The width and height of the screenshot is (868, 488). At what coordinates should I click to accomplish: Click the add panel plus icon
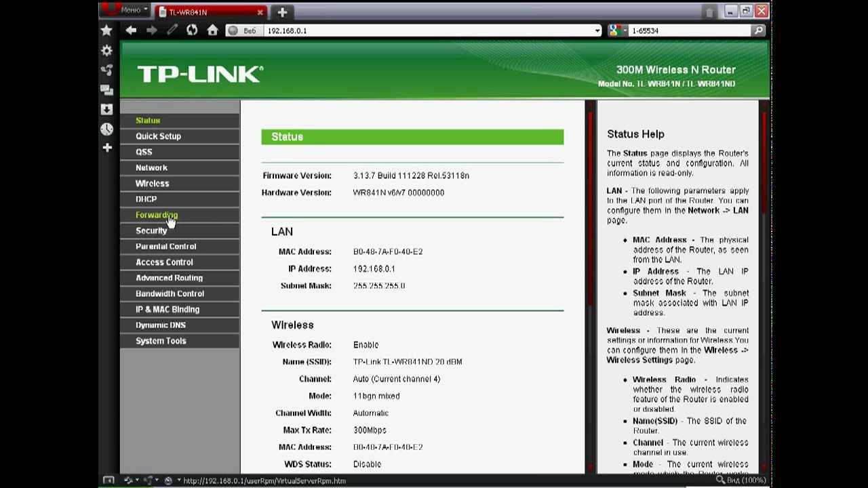pyautogui.click(x=106, y=147)
